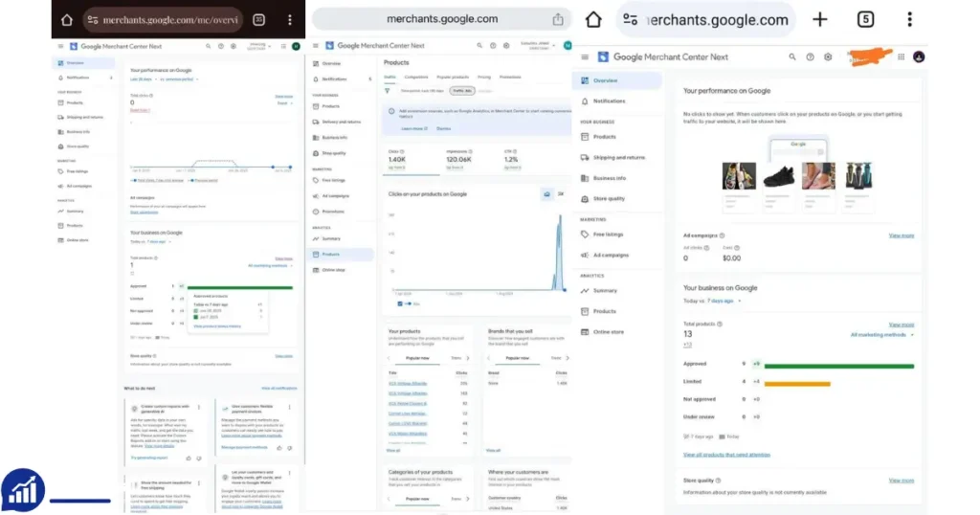Open the three-dot menu in the left dark browser

(289, 20)
